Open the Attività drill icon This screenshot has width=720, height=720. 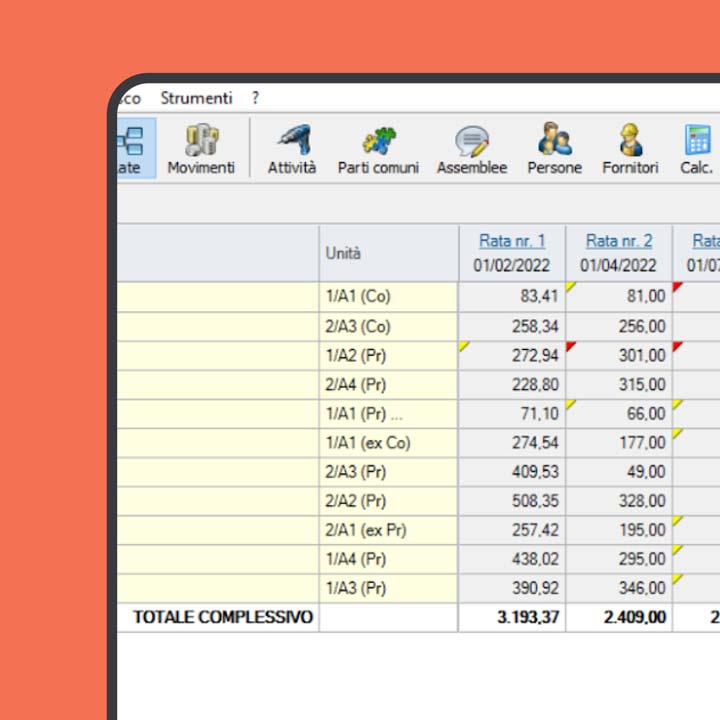coord(292,148)
